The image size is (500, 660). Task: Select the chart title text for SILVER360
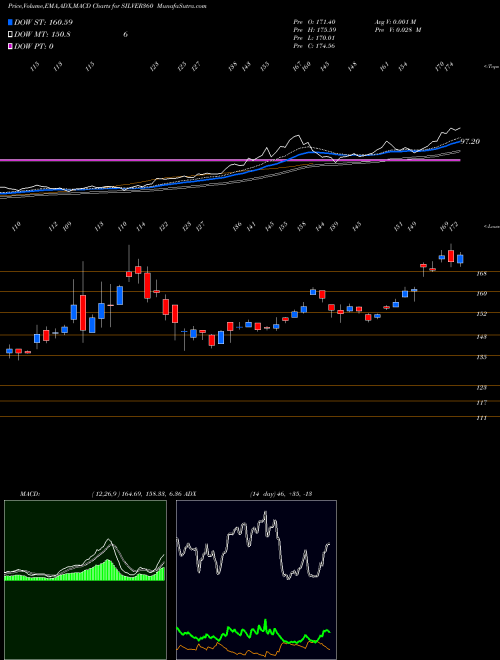107,6
